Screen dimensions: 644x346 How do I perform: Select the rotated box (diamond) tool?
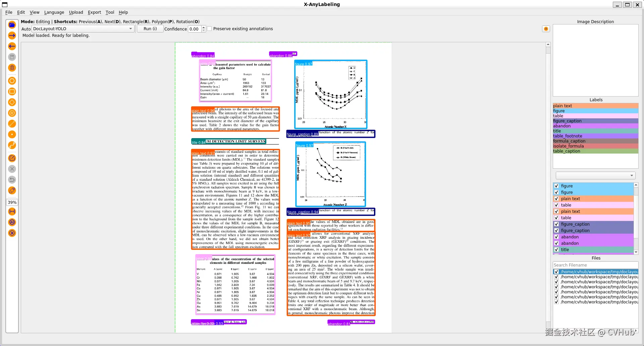point(12,102)
